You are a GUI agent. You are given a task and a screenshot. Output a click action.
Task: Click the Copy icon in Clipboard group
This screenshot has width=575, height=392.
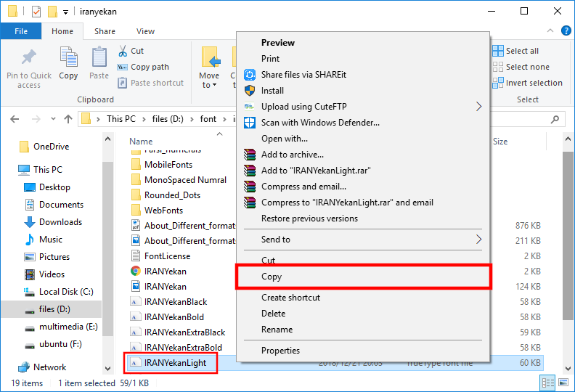[68, 58]
